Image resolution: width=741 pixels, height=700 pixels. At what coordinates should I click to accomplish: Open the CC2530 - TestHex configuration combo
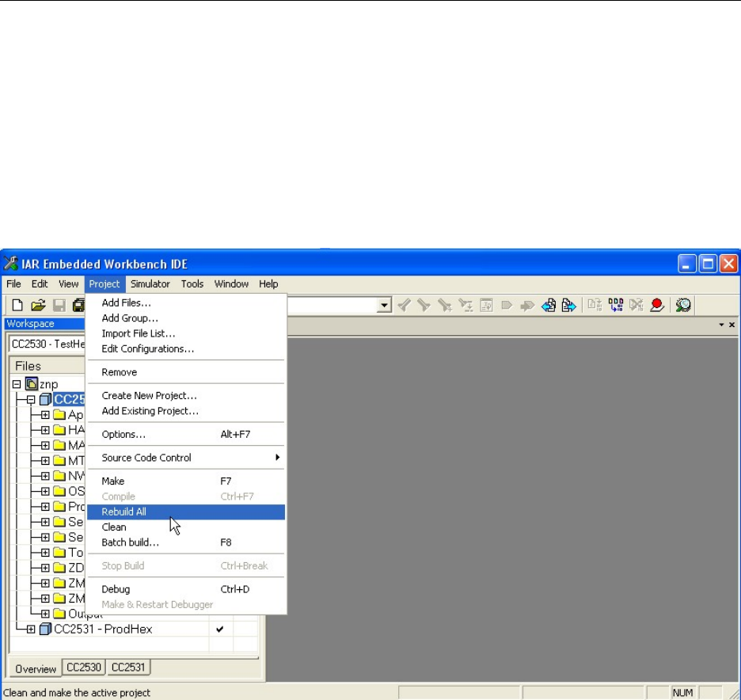click(x=47, y=344)
